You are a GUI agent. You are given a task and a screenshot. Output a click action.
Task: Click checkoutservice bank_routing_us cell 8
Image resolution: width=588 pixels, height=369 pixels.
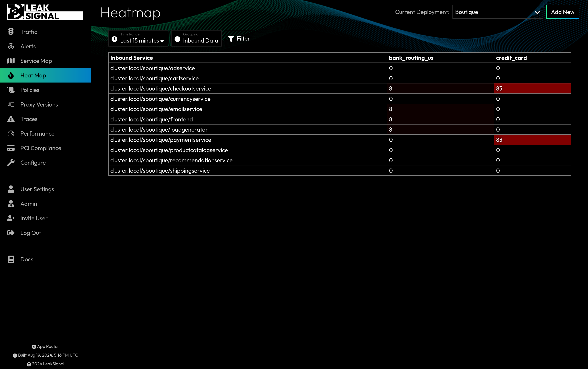coord(440,88)
